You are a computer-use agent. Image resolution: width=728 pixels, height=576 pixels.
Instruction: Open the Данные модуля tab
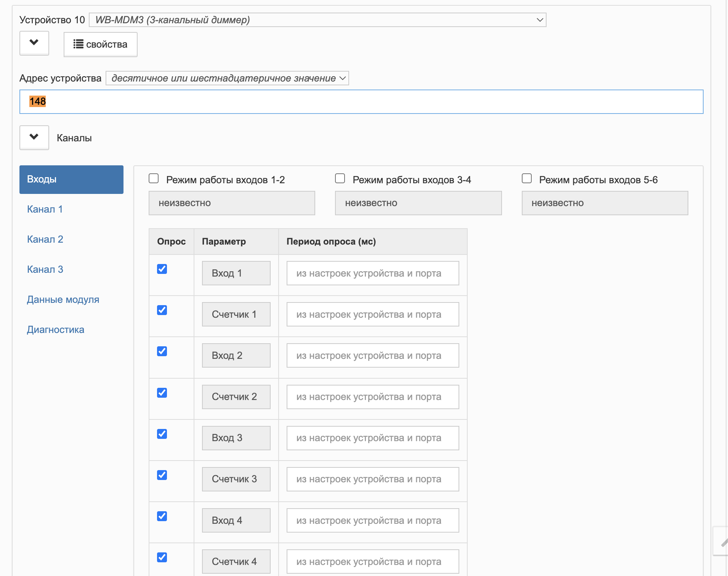pos(63,299)
